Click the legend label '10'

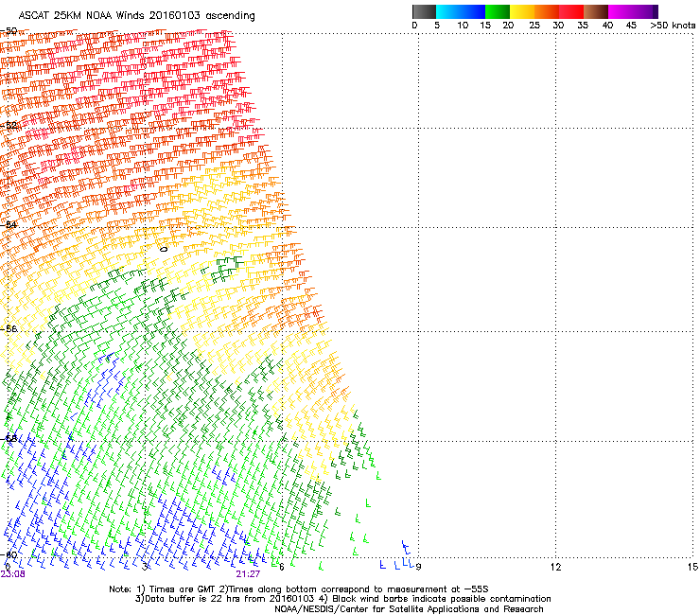[x=463, y=26]
